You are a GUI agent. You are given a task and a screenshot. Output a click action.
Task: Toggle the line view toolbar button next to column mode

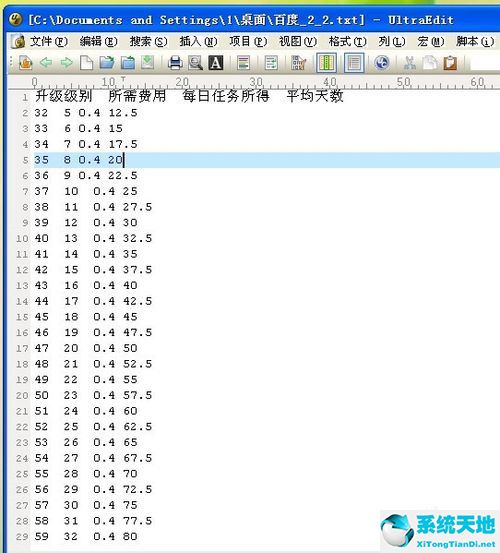[354, 63]
